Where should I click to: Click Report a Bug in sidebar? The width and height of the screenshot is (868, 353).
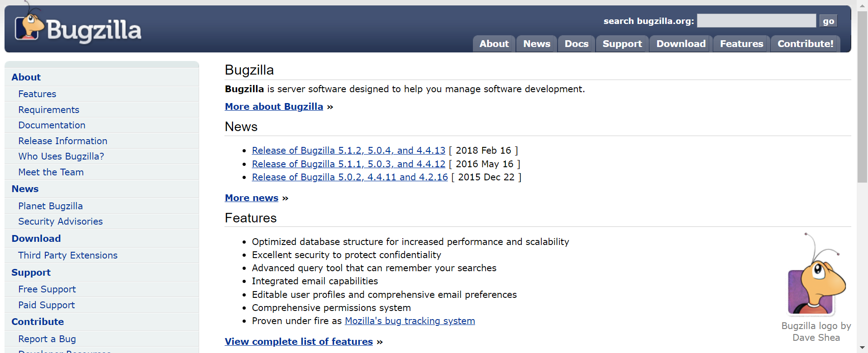(x=47, y=339)
